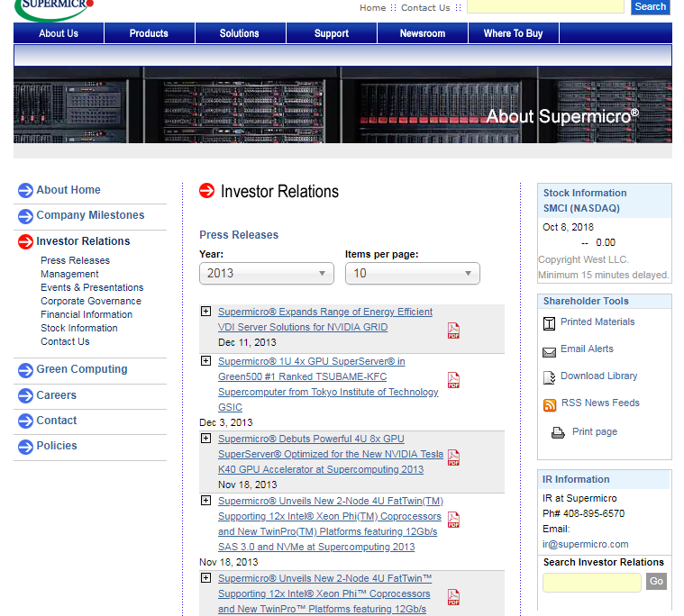Email ir@supermicro.com link

pos(586,544)
